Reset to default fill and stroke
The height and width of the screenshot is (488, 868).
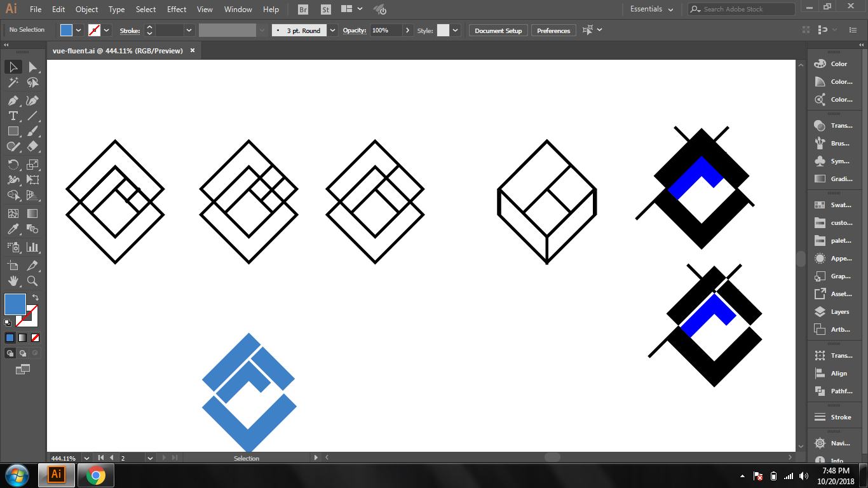click(x=8, y=322)
